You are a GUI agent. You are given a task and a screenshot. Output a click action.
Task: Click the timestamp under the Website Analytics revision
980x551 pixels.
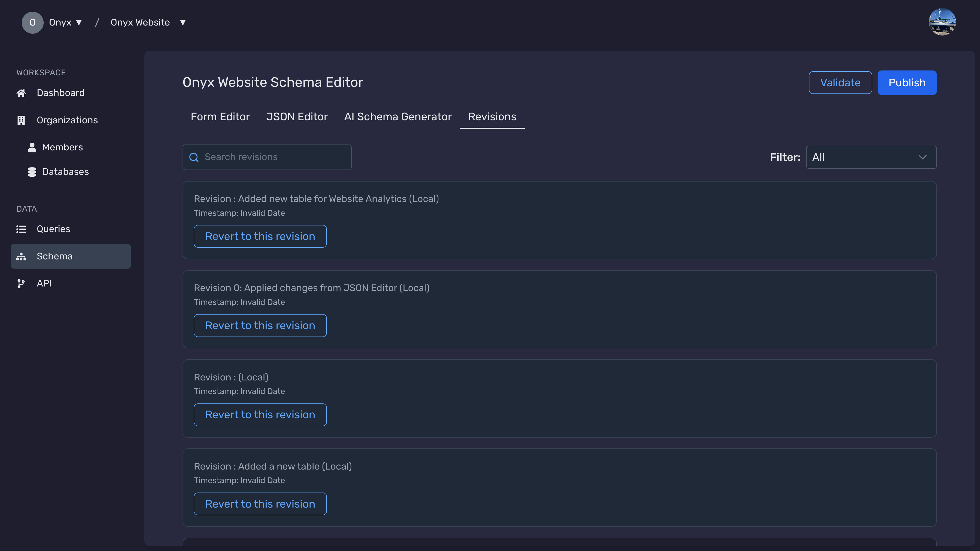[x=239, y=213]
